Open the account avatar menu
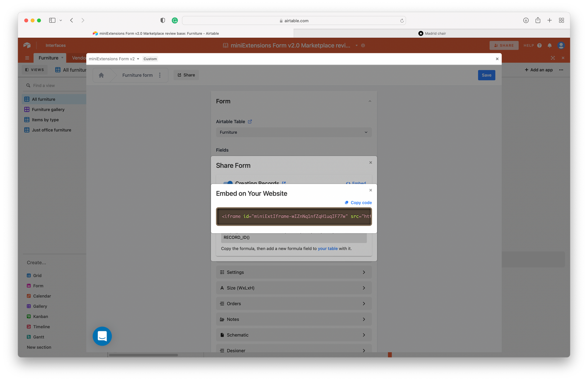 point(561,45)
